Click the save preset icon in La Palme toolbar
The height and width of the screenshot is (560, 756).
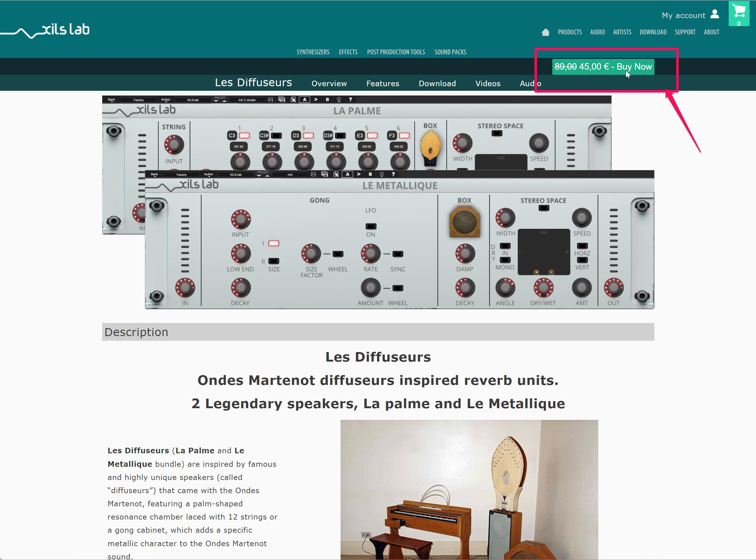pos(270,100)
